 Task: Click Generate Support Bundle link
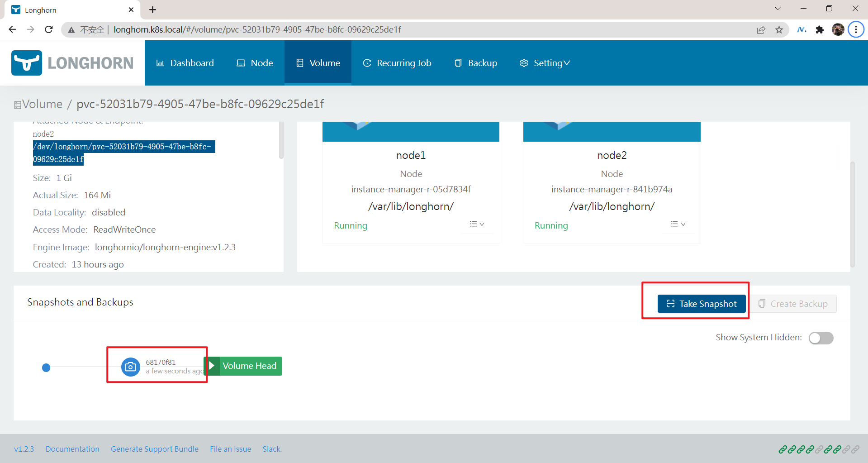point(155,449)
